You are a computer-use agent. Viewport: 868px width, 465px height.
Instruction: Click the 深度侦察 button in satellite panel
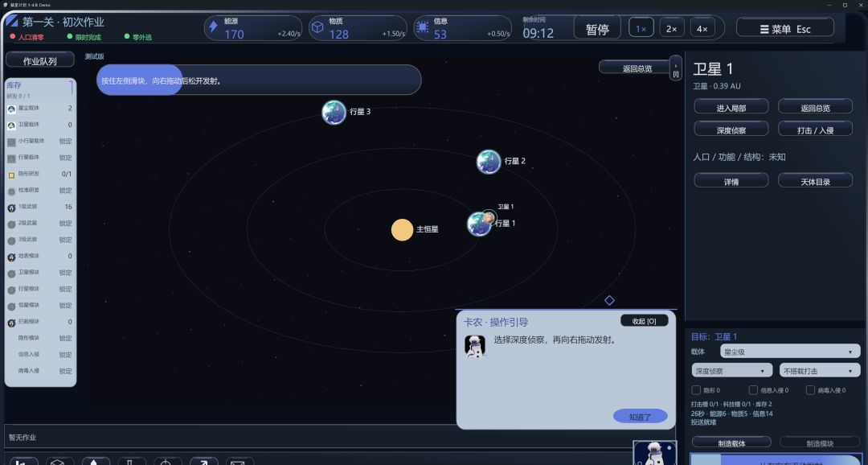point(731,130)
